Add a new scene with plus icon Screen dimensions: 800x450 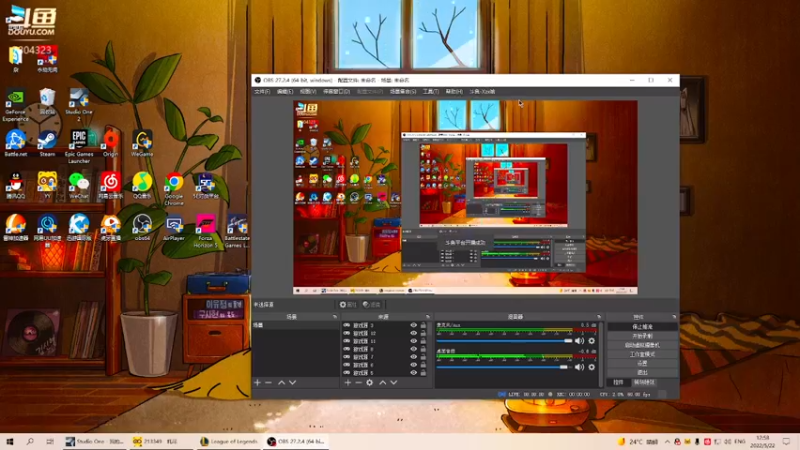pos(257,382)
